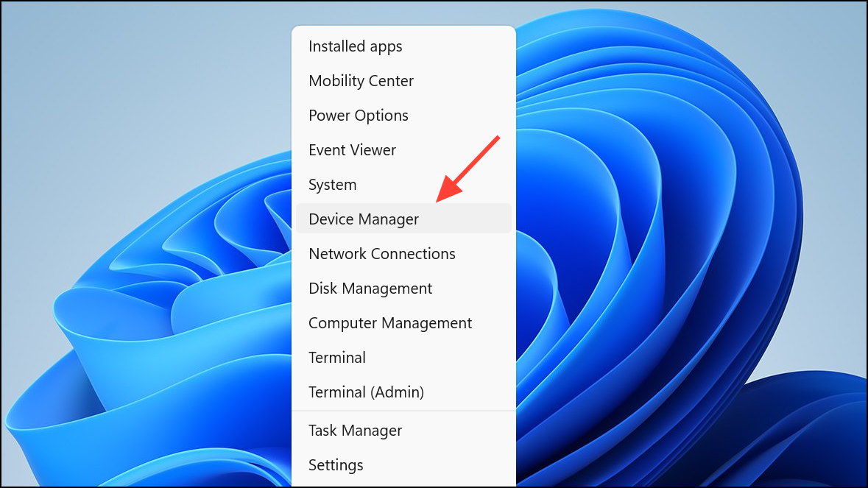The height and width of the screenshot is (488, 868).
Task: Click the (Admin) text of Terminal entry
Action: (x=397, y=392)
